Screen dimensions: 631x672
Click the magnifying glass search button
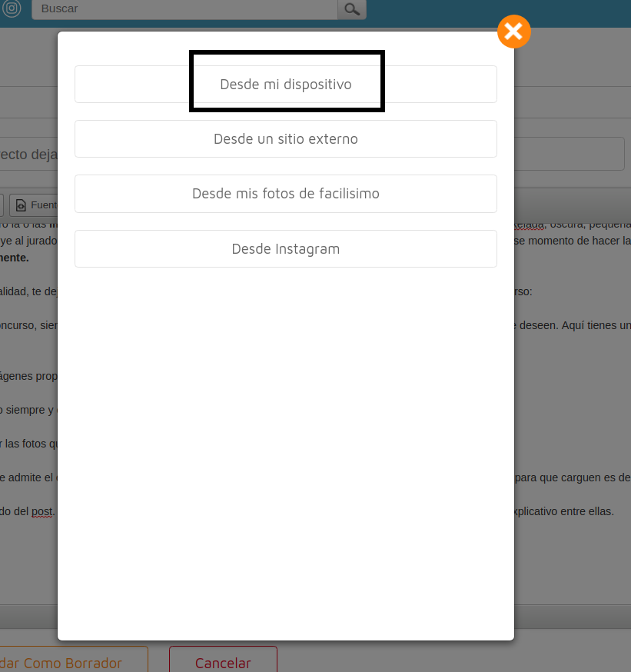tap(352, 9)
